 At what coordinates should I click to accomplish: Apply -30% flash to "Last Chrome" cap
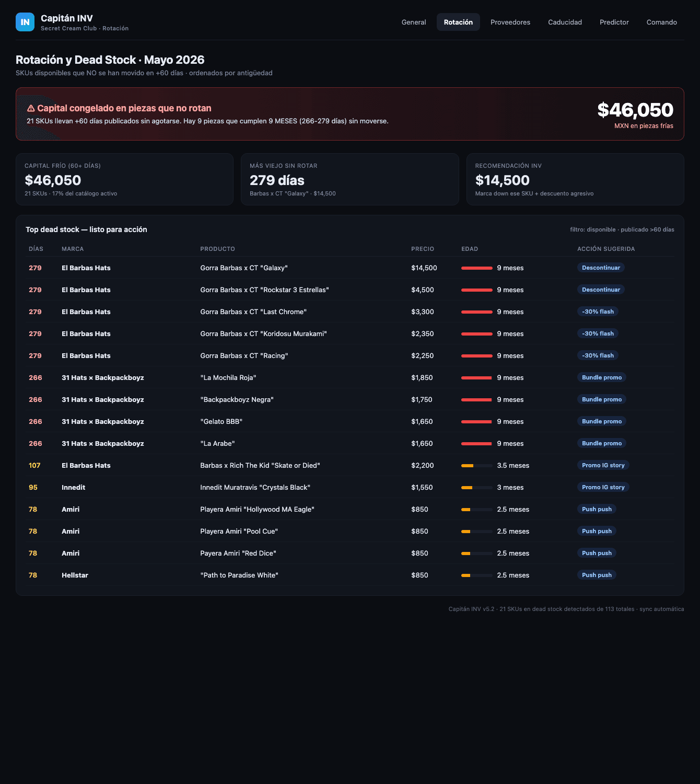[x=598, y=312]
